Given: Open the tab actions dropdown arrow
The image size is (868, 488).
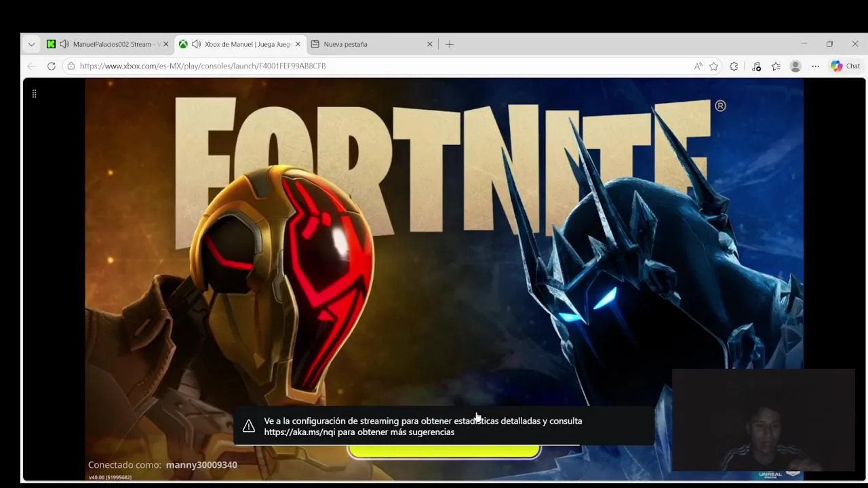Looking at the screenshot, I should click(31, 44).
